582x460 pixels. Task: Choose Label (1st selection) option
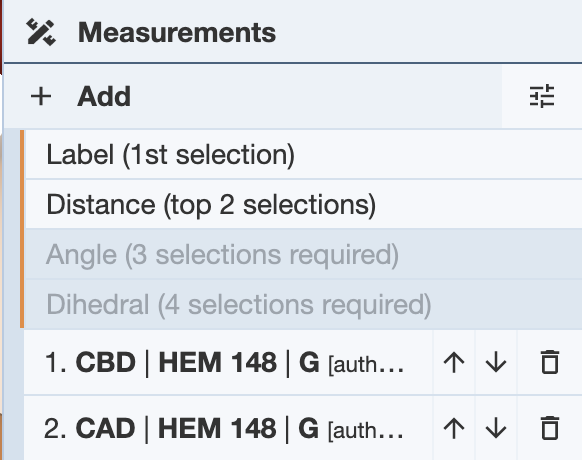304,154
